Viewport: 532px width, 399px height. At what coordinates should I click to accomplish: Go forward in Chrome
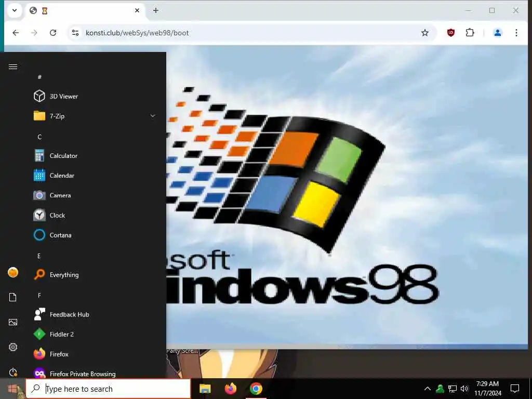point(34,33)
